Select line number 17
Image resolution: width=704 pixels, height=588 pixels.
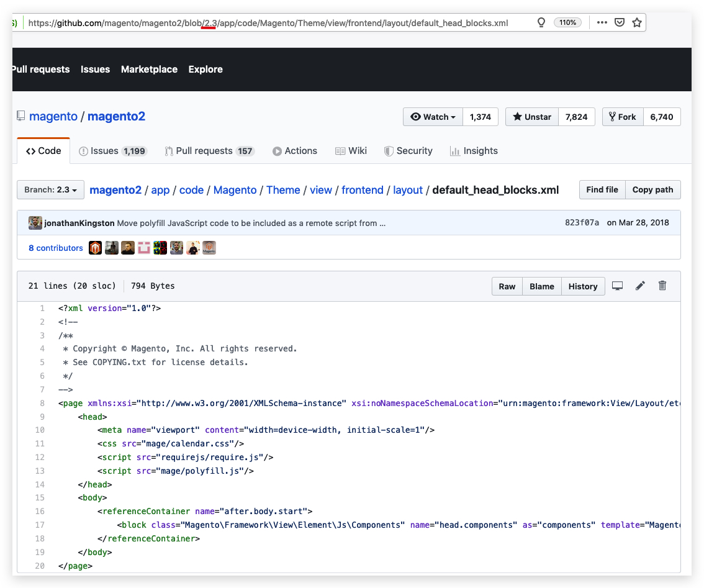[40, 525]
